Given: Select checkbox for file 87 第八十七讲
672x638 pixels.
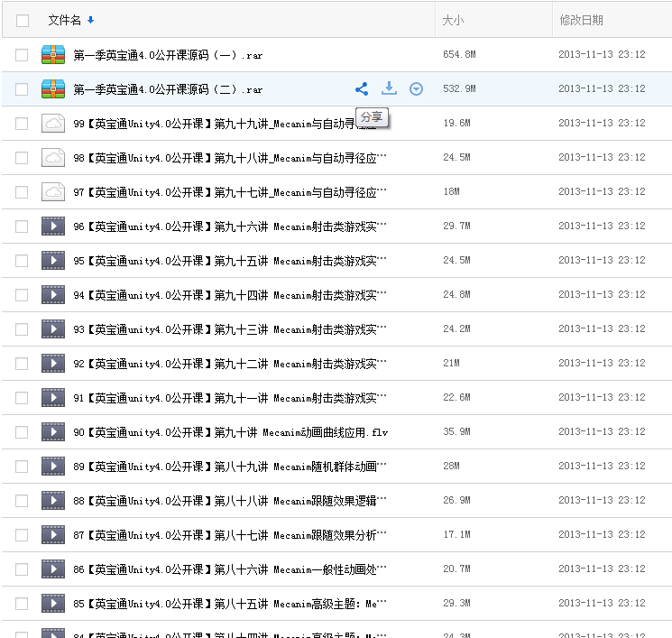Looking at the screenshot, I should [x=22, y=535].
